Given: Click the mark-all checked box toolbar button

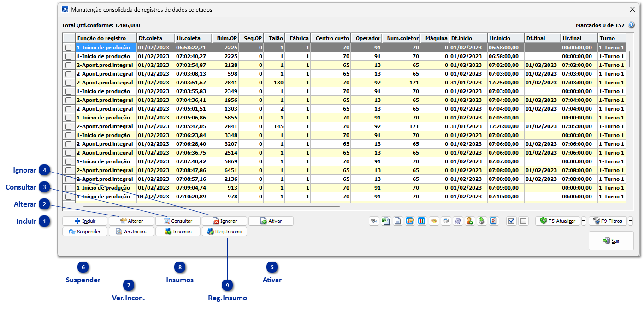Looking at the screenshot, I should pos(511,221).
